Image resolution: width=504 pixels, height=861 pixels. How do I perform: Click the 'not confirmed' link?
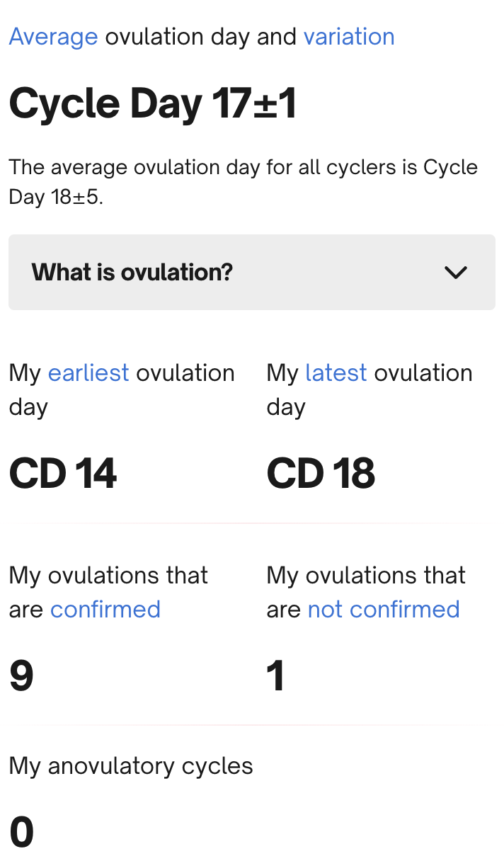coord(384,609)
